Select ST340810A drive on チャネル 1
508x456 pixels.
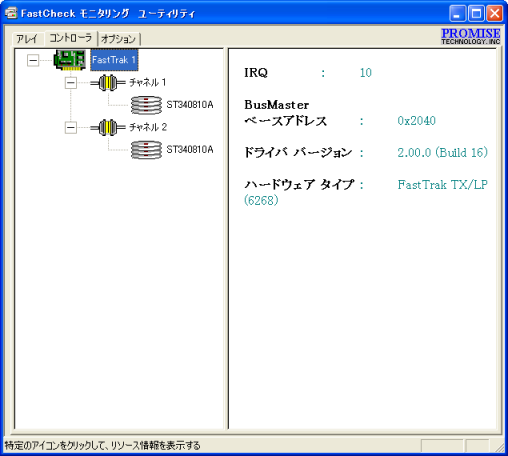pos(190,105)
